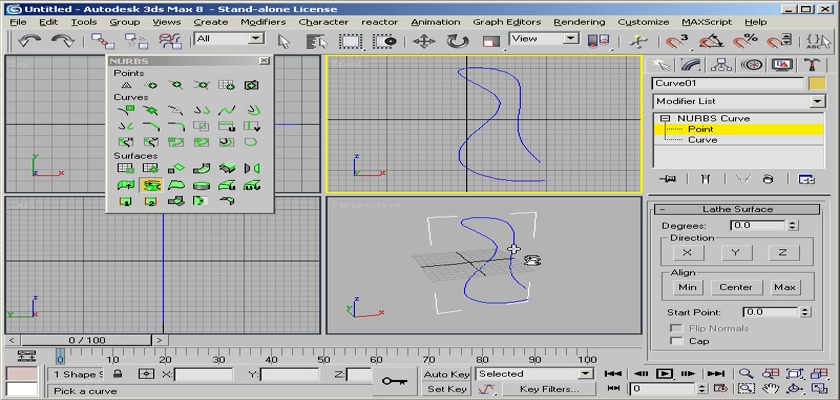840x400 pixels.
Task: Toggle Selection Lock padlock
Action: point(117,374)
